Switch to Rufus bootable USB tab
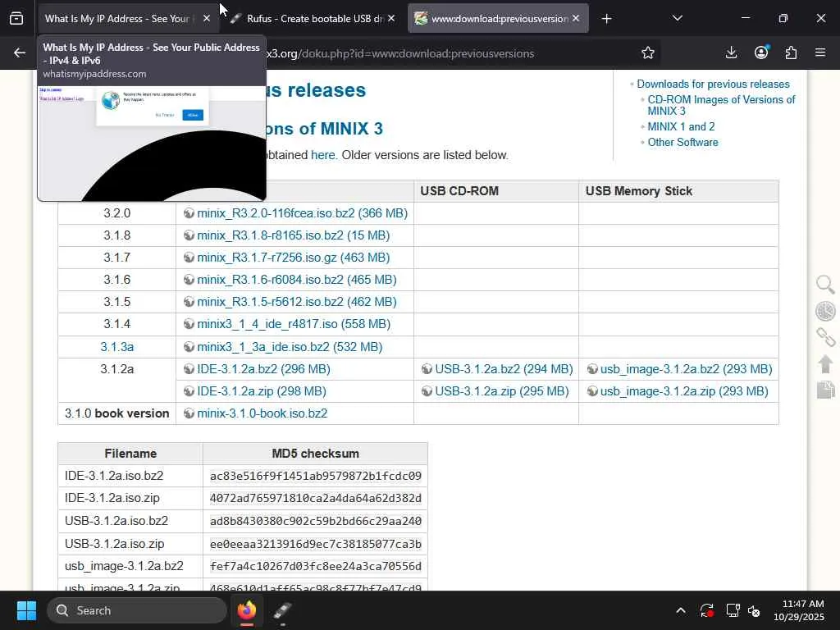Screen dimensions: 840x630 pos(315,19)
